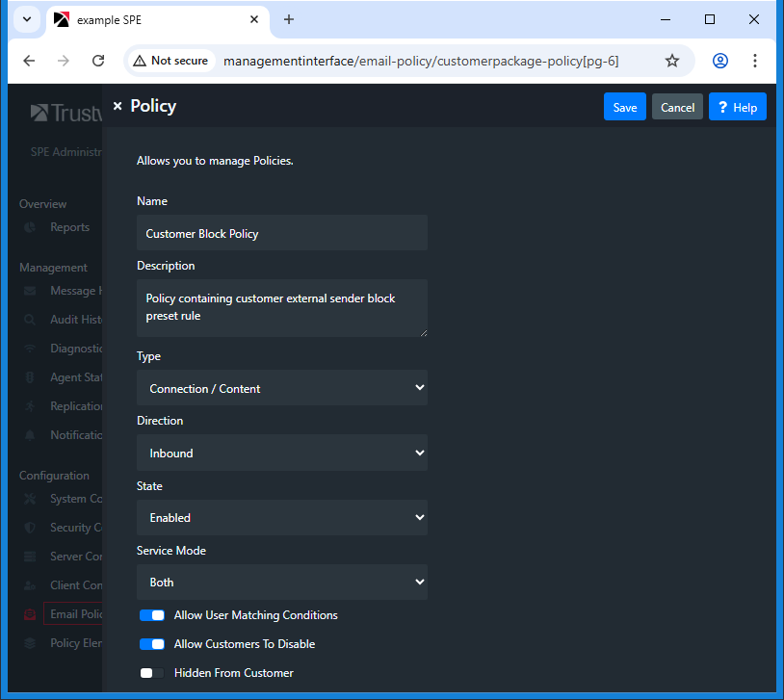The height and width of the screenshot is (700, 784).
Task: Open a new browser tab
Action: 289,19
